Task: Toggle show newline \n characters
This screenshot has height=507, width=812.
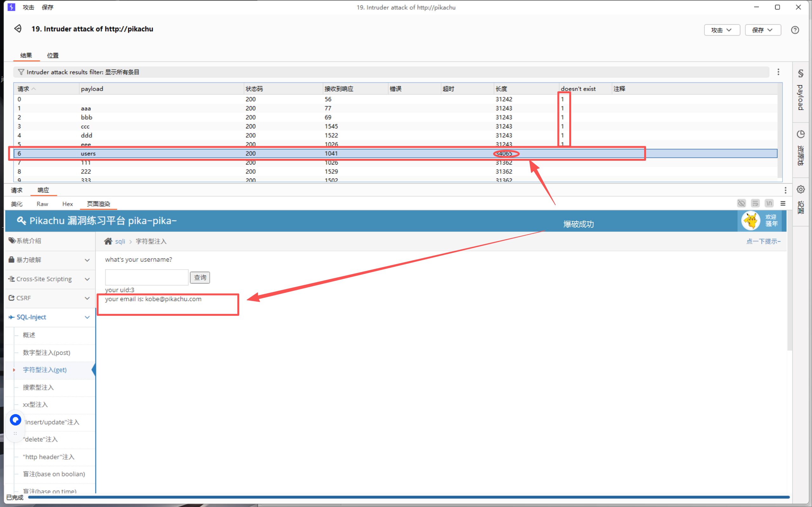Action: coord(769,204)
